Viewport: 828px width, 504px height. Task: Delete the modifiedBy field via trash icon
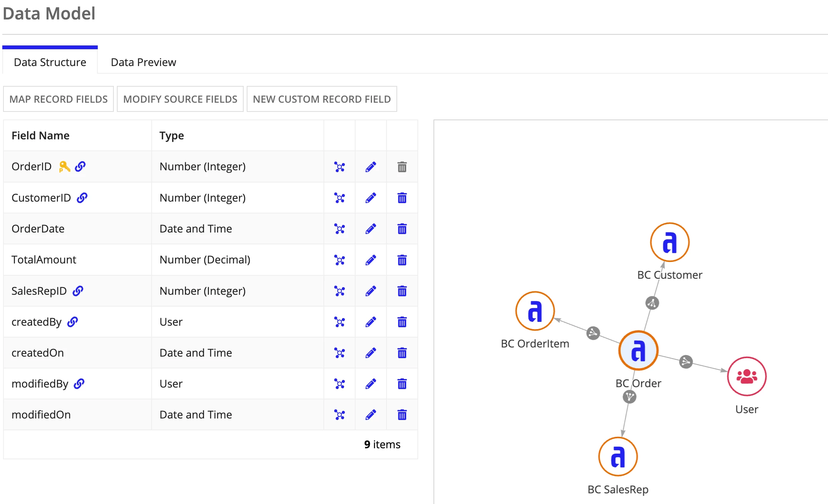click(402, 384)
